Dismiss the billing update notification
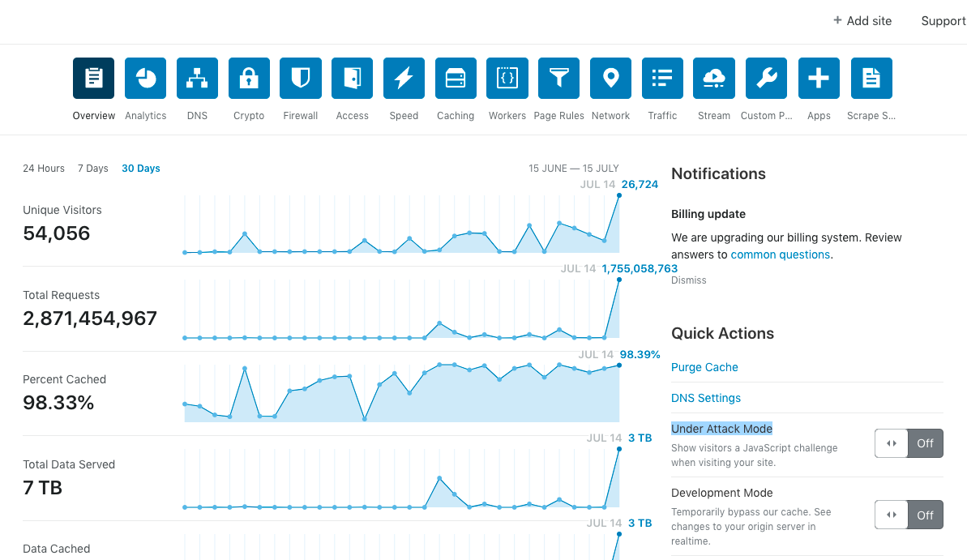This screenshot has height=560, width=967. click(x=689, y=280)
